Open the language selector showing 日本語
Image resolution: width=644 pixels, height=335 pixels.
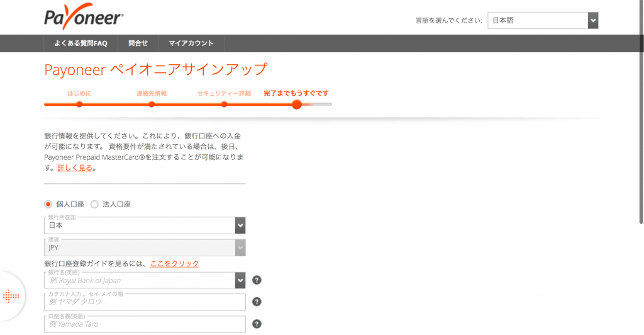click(x=543, y=21)
